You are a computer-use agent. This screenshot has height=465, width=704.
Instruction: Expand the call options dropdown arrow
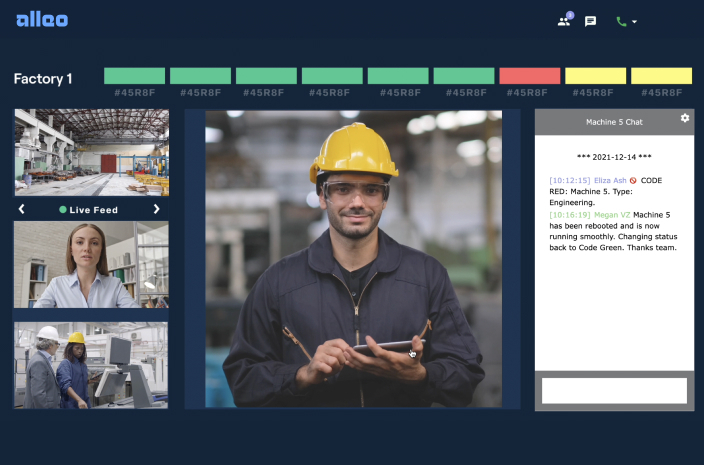(634, 21)
